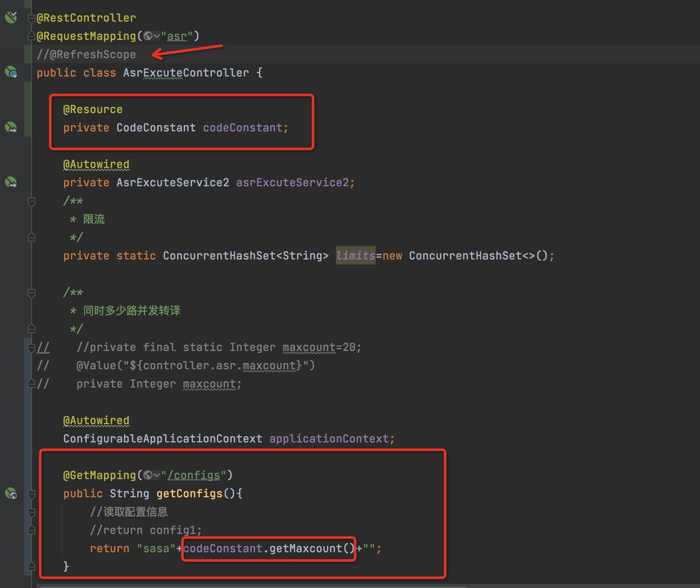Click the highlighted limits variable
The image size is (700, 588).
[356, 256]
